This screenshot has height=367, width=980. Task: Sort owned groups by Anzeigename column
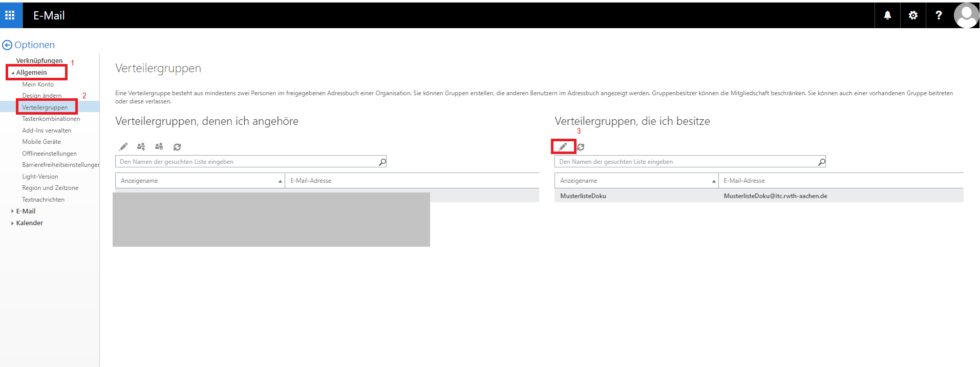[x=635, y=181]
